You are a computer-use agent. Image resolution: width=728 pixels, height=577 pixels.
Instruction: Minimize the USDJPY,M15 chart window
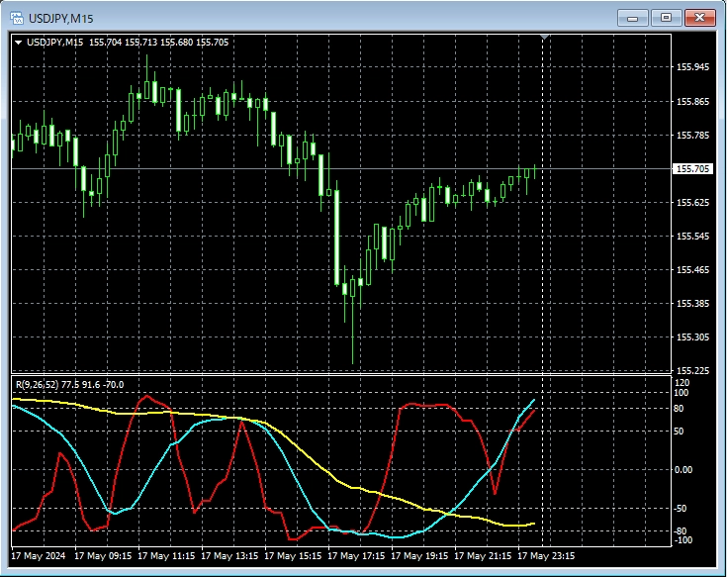[632, 18]
